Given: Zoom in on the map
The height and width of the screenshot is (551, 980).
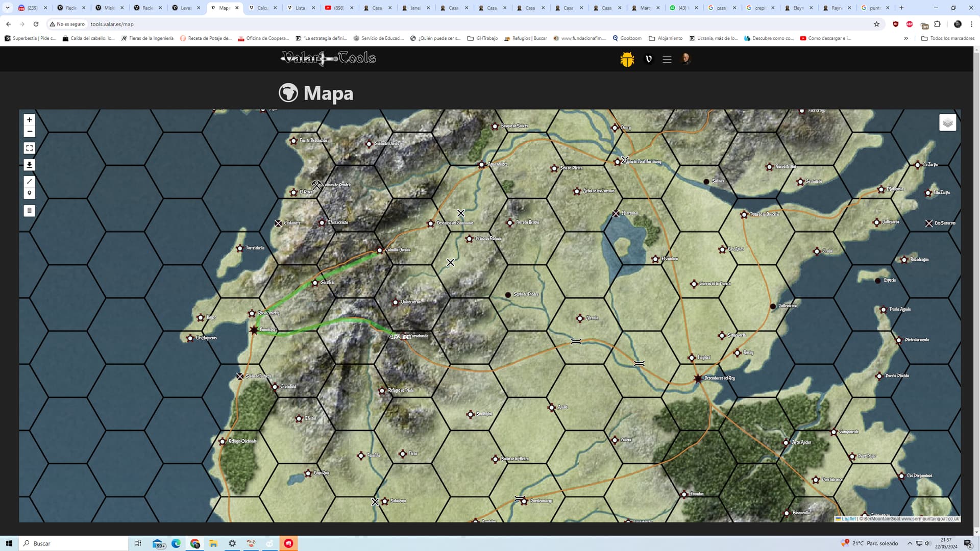Looking at the screenshot, I should pyautogui.click(x=29, y=120).
